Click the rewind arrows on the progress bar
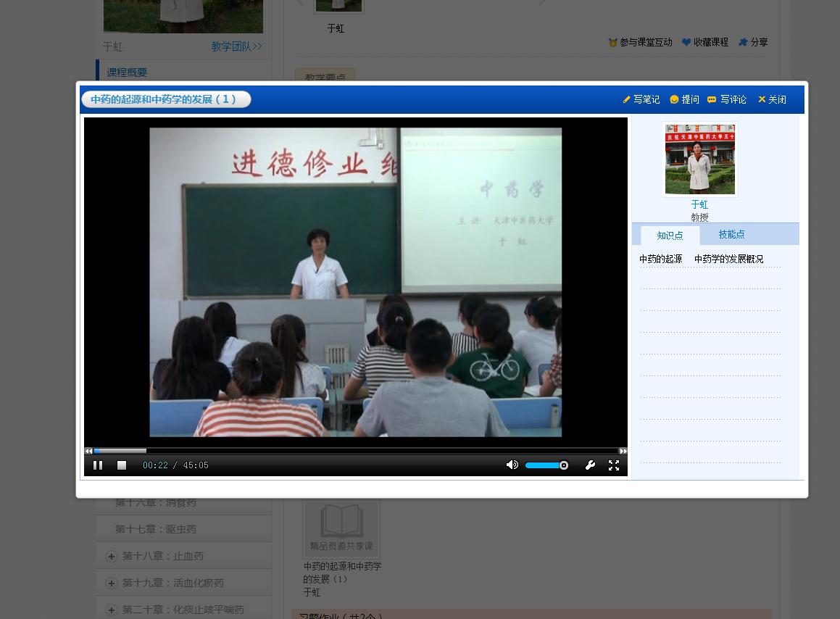840x619 pixels. (x=89, y=451)
